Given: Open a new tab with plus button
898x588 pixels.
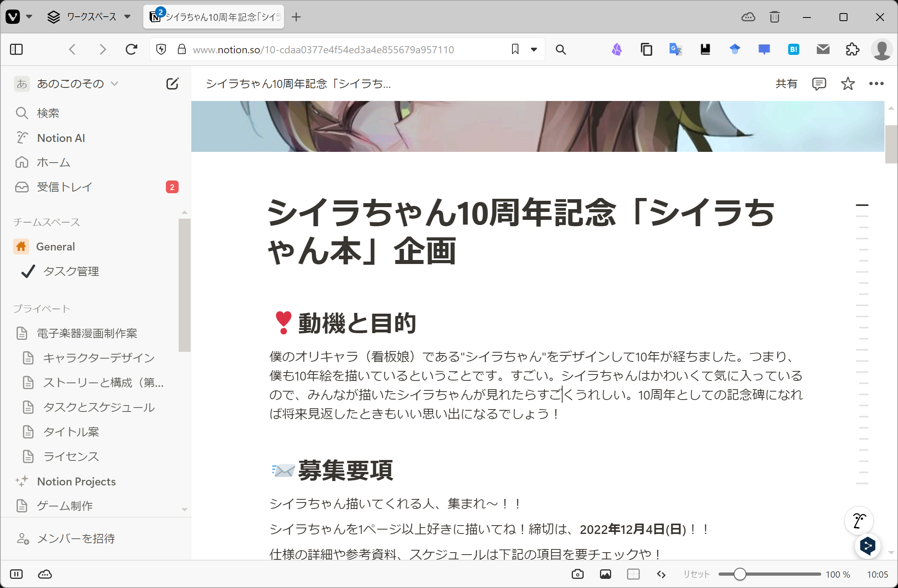Looking at the screenshot, I should 296,17.
